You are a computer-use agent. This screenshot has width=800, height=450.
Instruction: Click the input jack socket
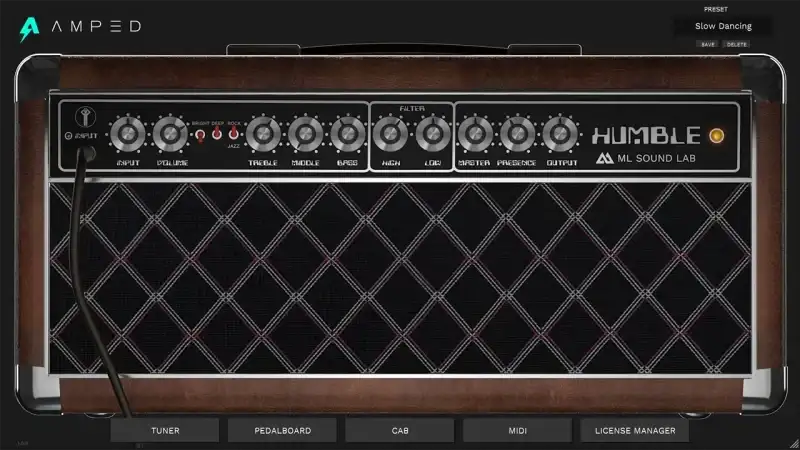87,153
